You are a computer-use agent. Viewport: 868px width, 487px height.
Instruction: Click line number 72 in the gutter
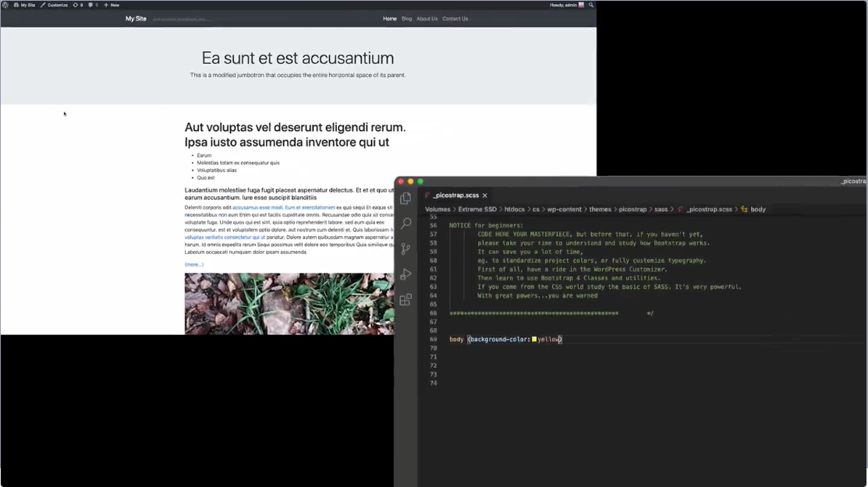(433, 366)
